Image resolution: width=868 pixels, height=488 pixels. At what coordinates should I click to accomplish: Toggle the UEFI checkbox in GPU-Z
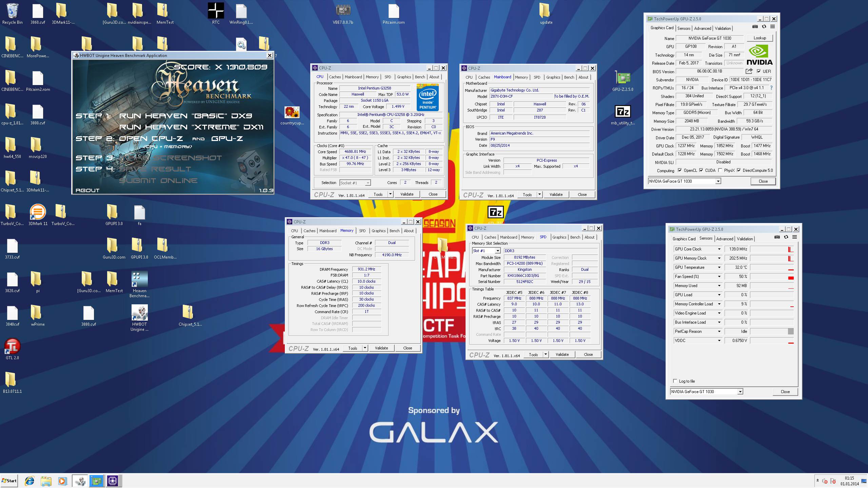coord(759,71)
